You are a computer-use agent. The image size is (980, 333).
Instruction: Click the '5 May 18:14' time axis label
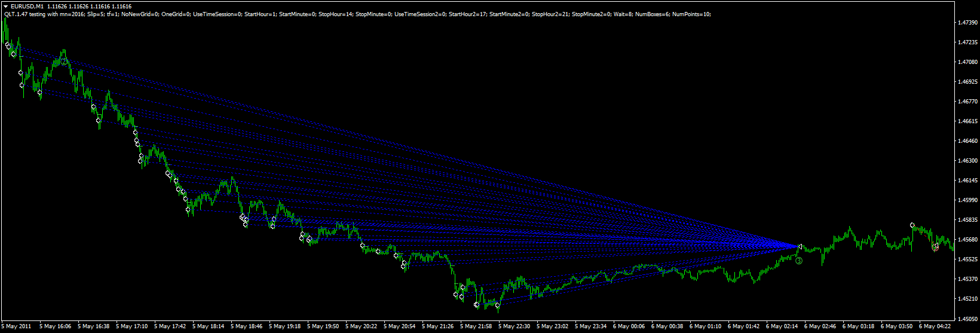[x=209, y=326]
